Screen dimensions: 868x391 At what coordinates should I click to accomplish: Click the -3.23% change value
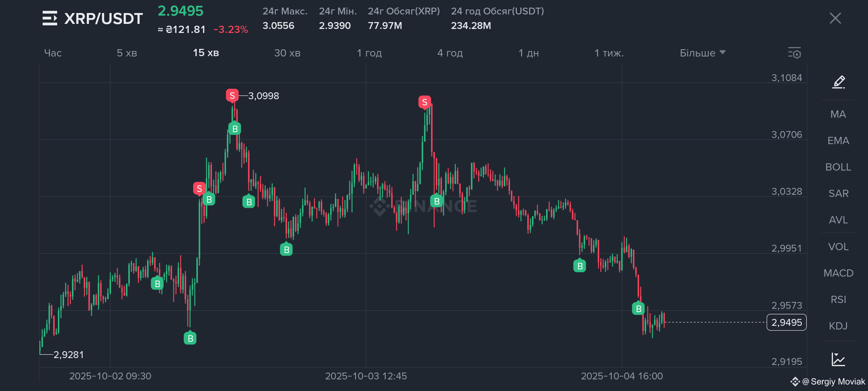point(231,29)
